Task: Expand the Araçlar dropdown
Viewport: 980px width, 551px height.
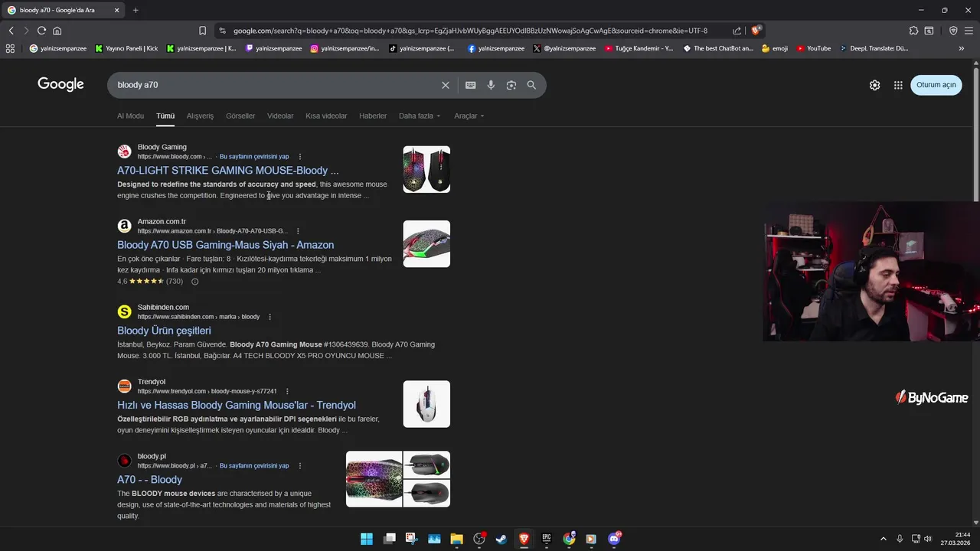Action: pos(469,116)
